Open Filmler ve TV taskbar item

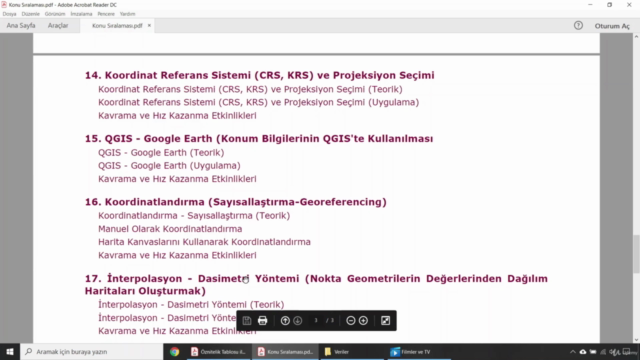point(419,351)
